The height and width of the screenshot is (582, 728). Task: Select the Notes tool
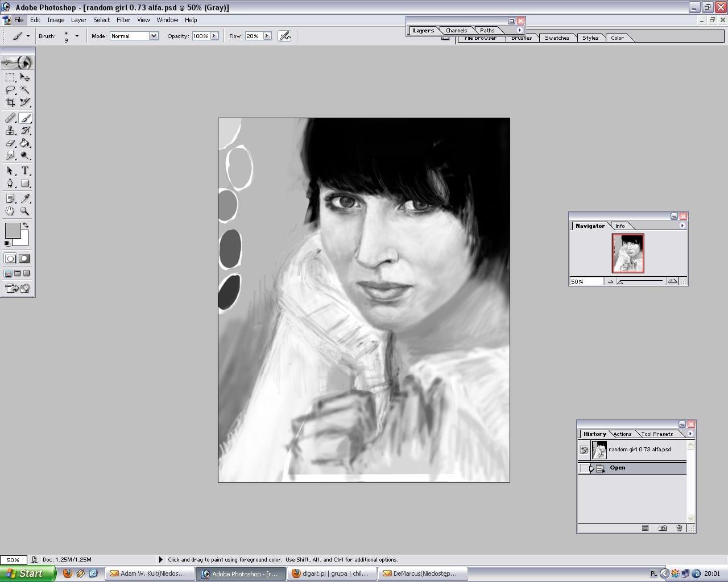click(10, 198)
